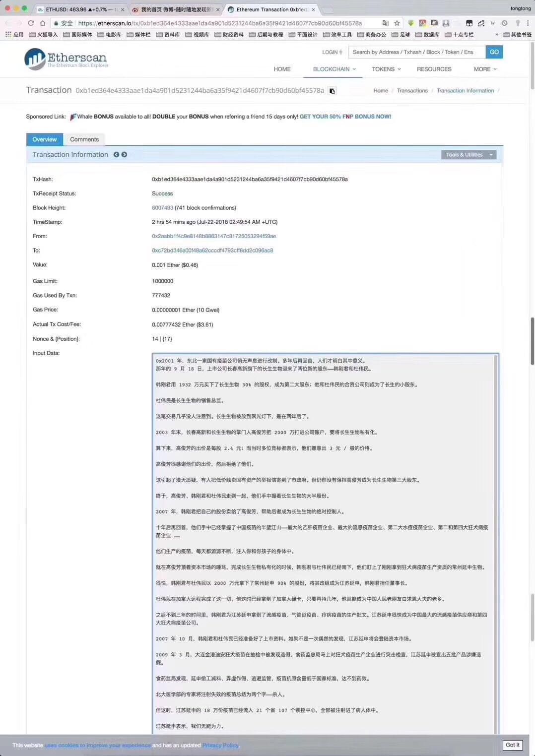Show more bookmarks overflow chevron
Screen dimensions: 535x756
click(x=496, y=35)
